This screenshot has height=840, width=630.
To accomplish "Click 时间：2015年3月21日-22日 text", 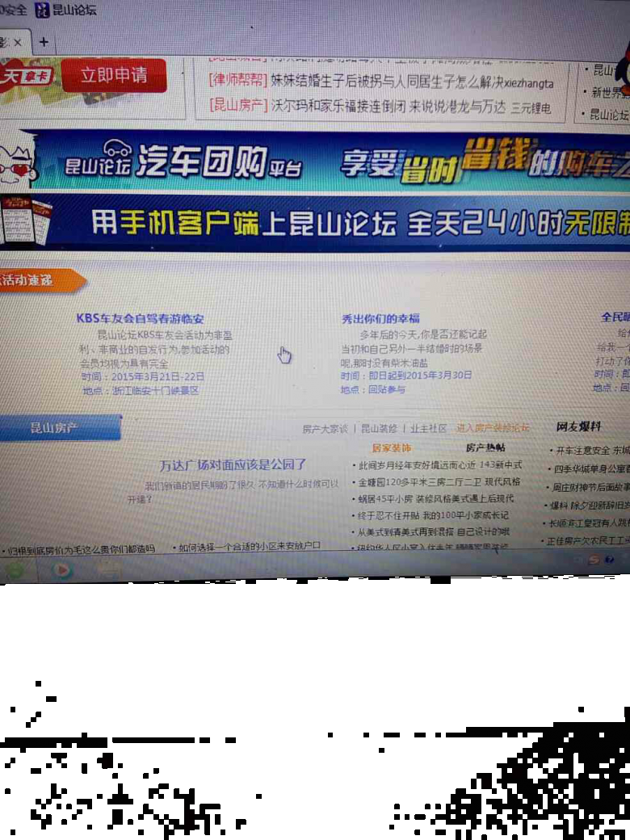I will point(143,376).
